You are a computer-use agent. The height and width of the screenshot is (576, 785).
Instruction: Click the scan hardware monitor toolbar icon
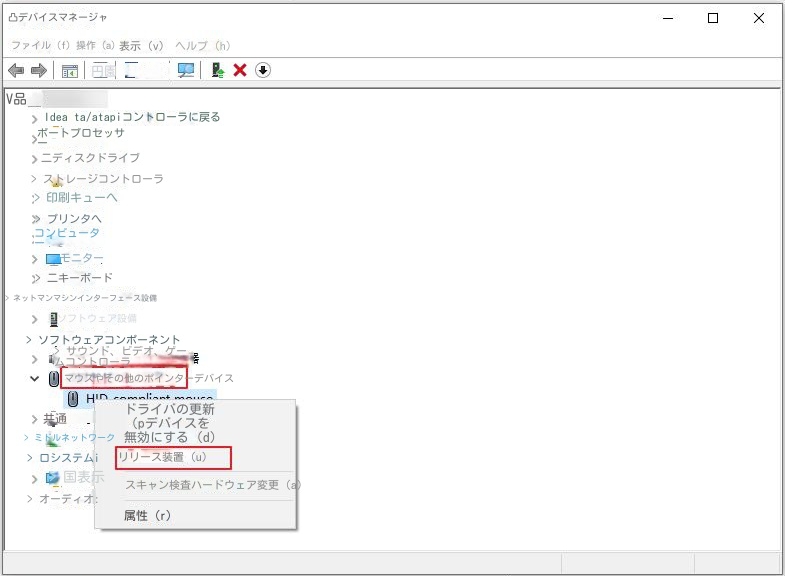(x=185, y=70)
